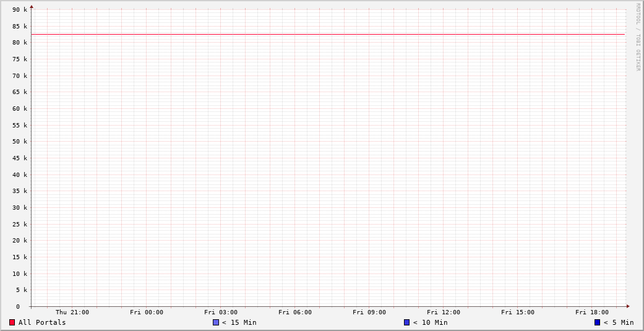Click the Thu 21:00 time axis label
The image size is (644, 331).
tap(72, 312)
